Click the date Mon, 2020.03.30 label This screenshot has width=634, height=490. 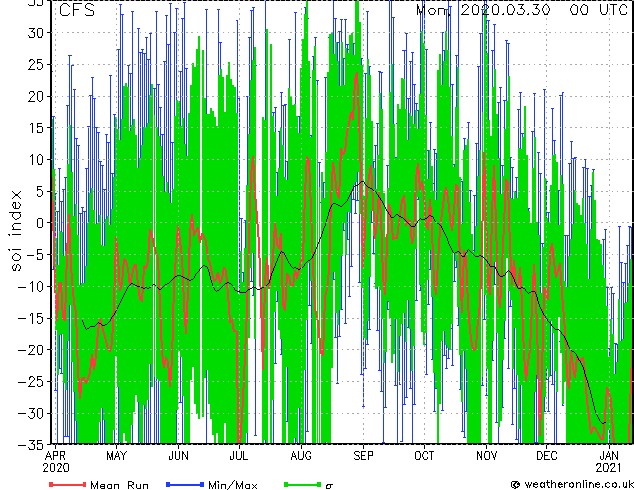click(483, 10)
